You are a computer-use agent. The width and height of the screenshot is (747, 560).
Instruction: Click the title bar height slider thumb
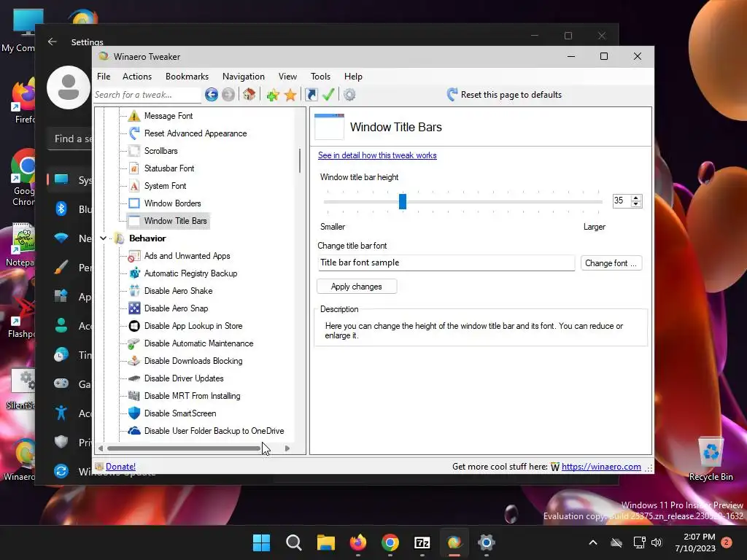[x=403, y=201]
